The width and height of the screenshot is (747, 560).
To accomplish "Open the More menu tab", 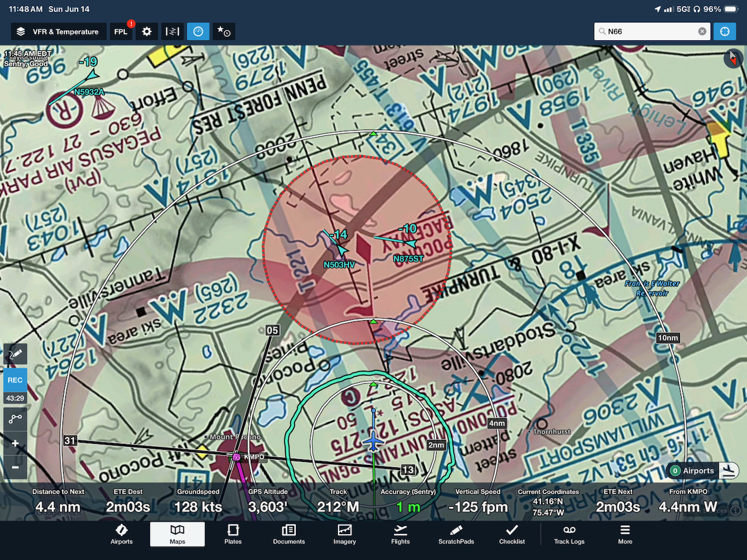I will pyautogui.click(x=625, y=534).
